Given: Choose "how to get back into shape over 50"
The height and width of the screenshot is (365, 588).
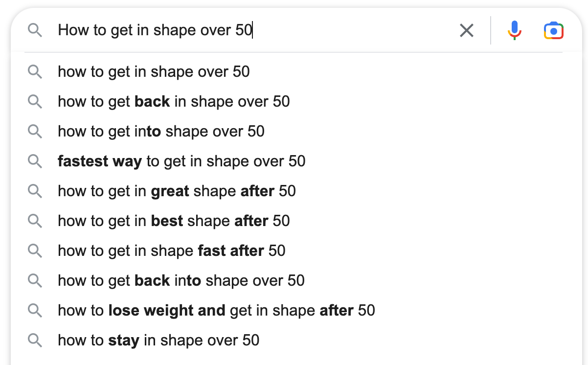Looking at the screenshot, I should pos(181,280).
